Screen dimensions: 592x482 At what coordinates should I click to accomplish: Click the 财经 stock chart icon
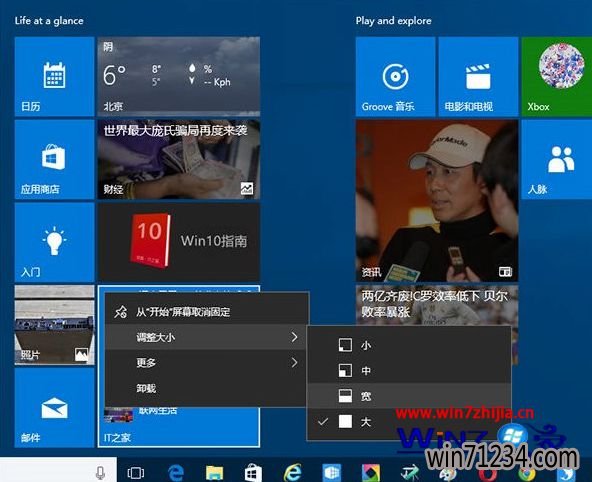coord(247,188)
